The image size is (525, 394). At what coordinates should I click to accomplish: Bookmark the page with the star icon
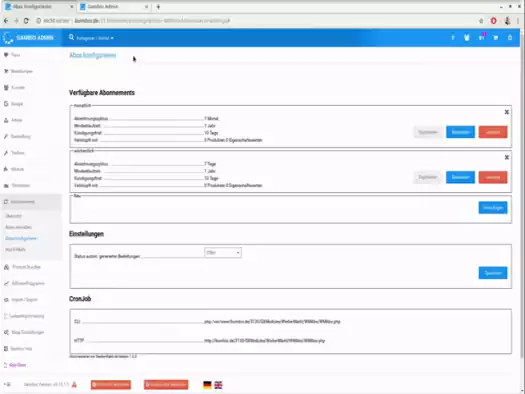pos(481,21)
